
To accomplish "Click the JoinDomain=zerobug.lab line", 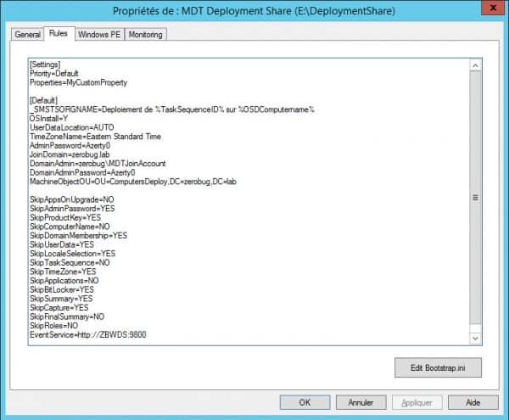I will click(x=70, y=154).
